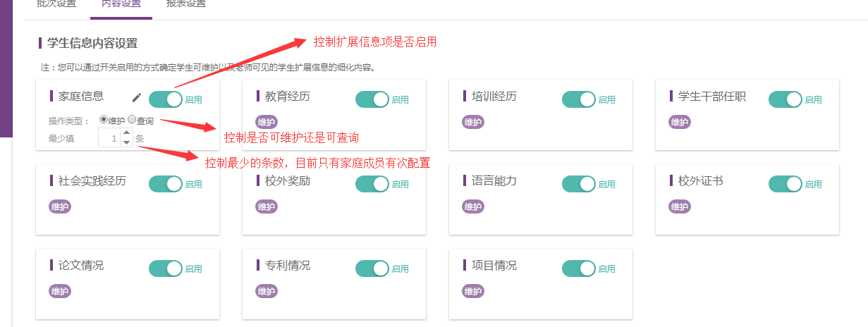
Task: Switch off the 社会实践经历 toggle
Action: coord(166,184)
